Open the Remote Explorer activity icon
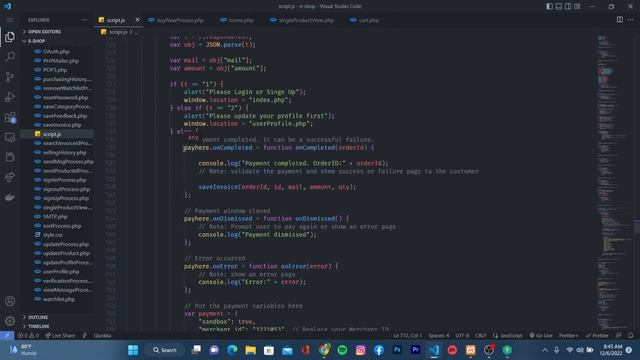Screen dimensions: 640x360 (10, 138)
